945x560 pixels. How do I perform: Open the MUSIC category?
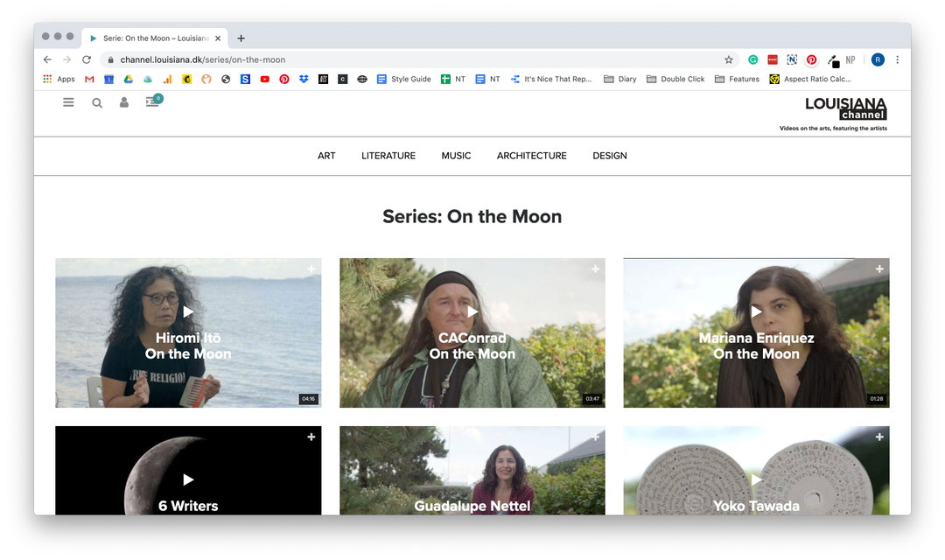click(x=456, y=156)
